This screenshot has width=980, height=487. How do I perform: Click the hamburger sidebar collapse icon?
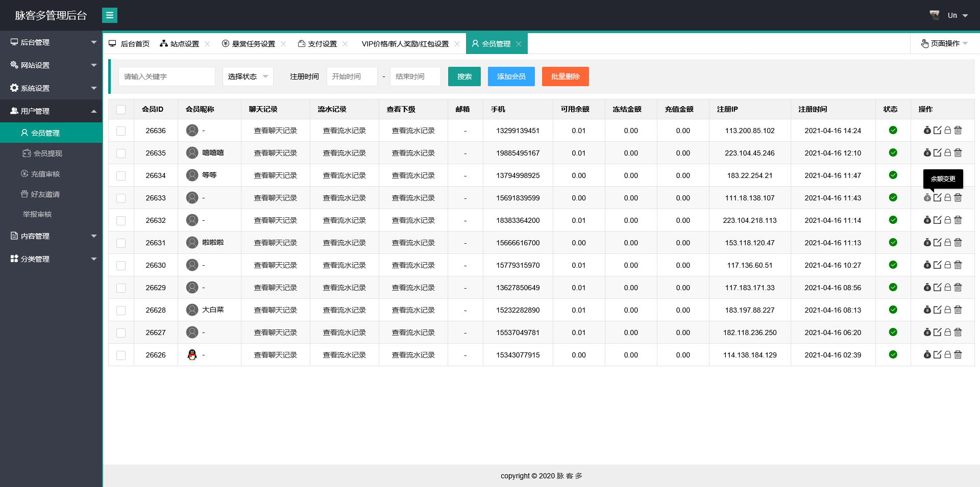point(109,15)
